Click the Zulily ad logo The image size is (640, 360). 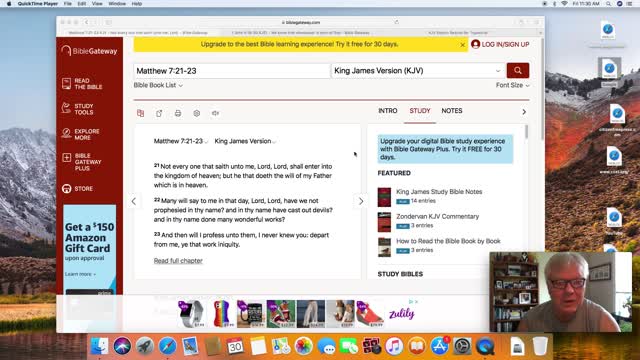tap(402, 314)
